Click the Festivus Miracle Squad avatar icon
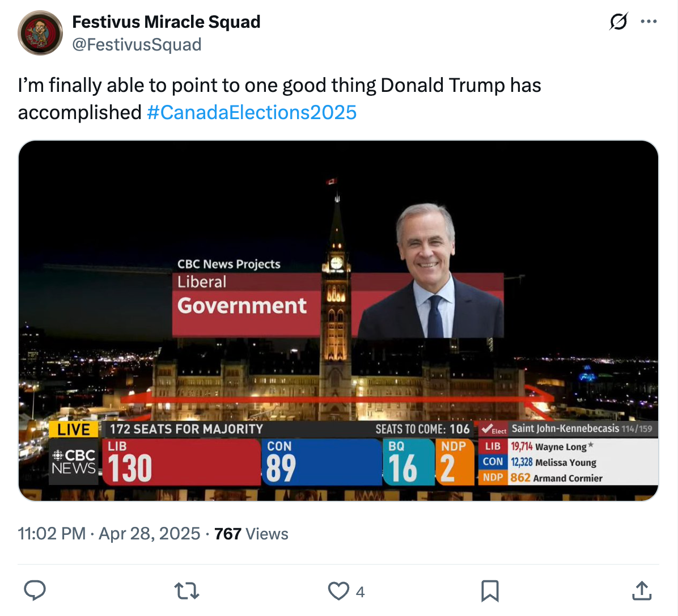Screen dimensions: 678x616 pyautogui.click(x=40, y=33)
